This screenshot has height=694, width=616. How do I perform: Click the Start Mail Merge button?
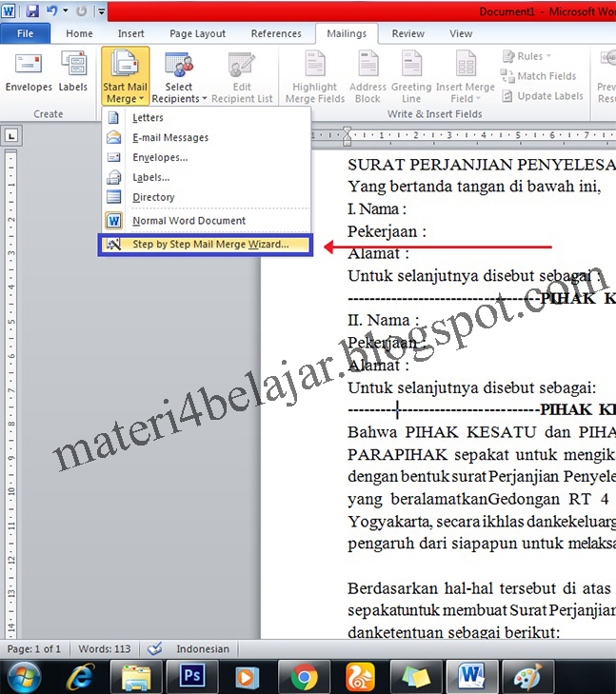click(126, 76)
